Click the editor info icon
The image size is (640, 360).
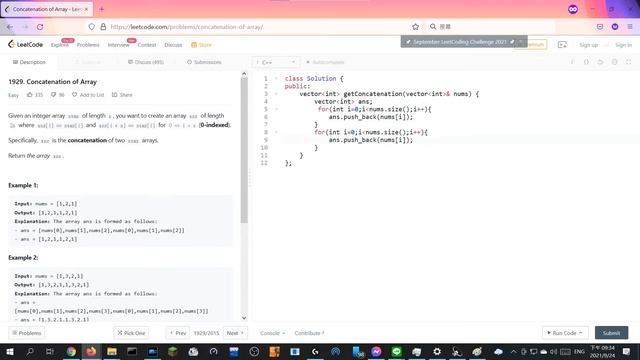click(572, 62)
